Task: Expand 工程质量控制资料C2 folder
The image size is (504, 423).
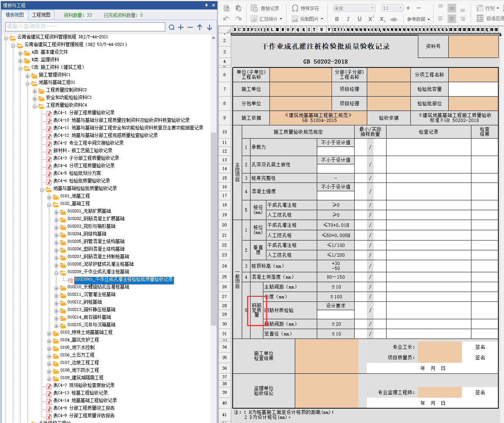Action: (35, 91)
